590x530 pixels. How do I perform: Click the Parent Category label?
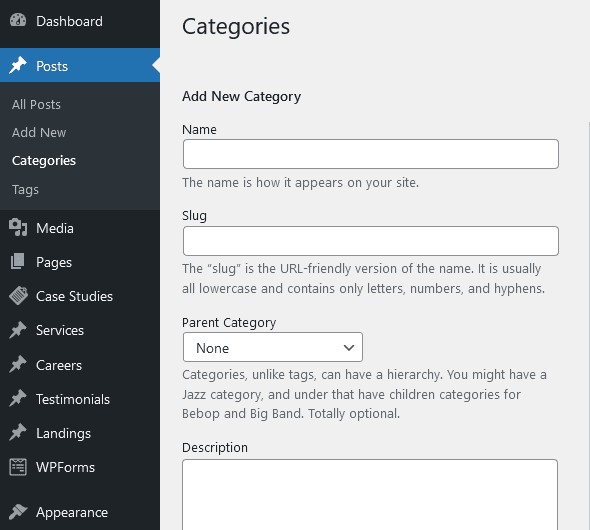click(229, 323)
